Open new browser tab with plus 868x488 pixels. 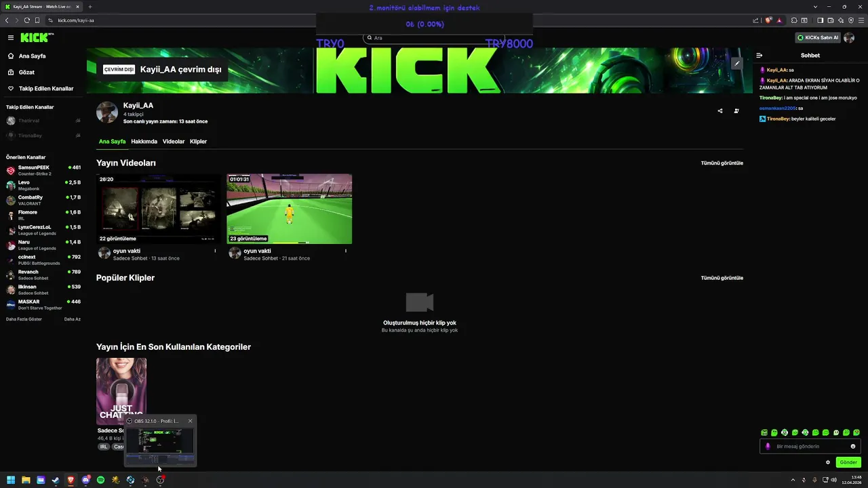pos(90,7)
